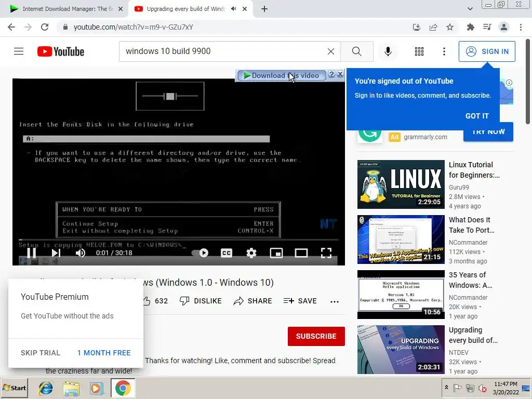This screenshot has width=532, height=399.
Task: Toggle the autoplay switch
Action: [x=200, y=253]
